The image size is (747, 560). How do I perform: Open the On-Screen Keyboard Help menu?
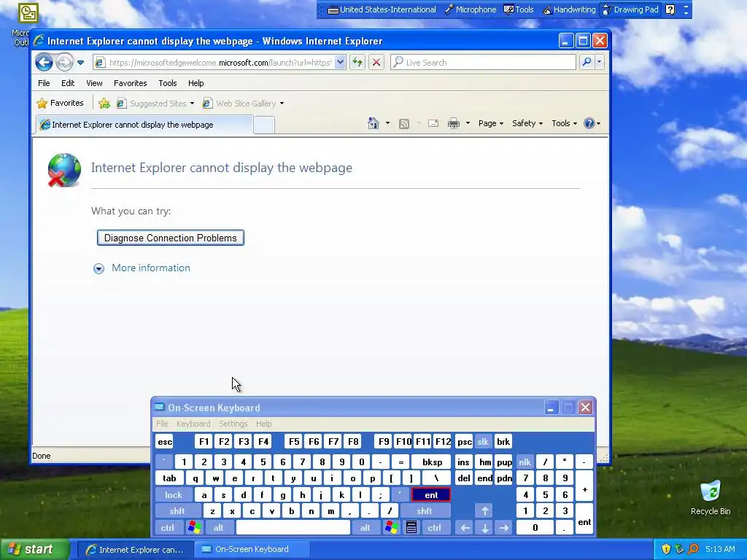pyautogui.click(x=263, y=424)
